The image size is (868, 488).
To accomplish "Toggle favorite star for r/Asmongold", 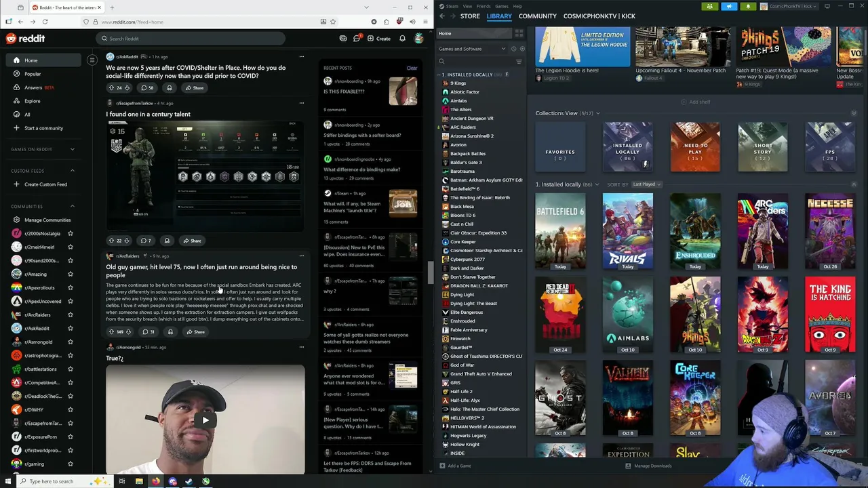I will [x=70, y=342].
